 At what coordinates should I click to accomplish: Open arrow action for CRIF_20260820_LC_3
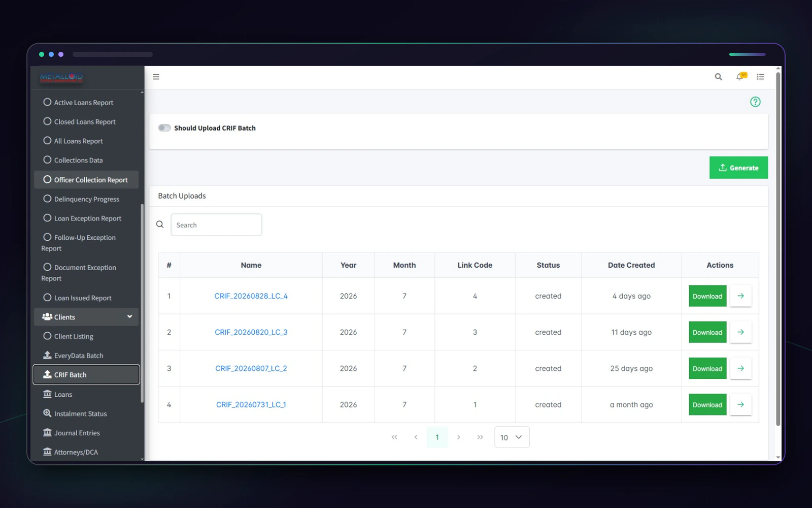(x=740, y=332)
